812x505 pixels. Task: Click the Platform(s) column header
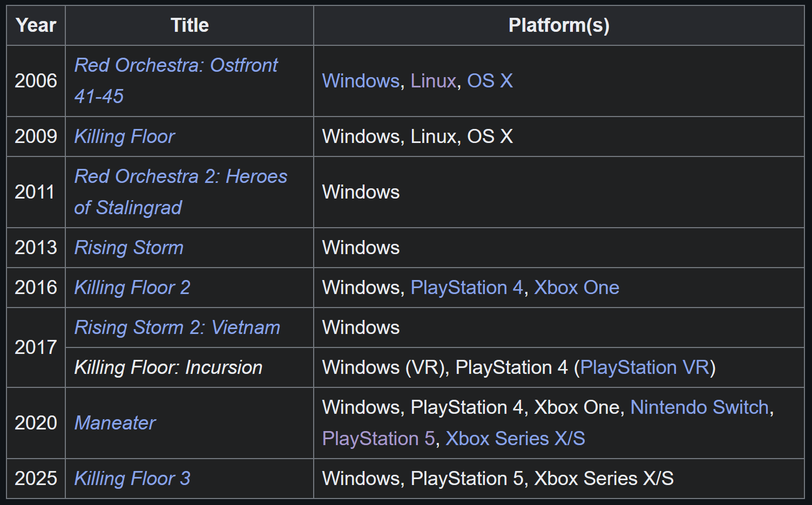(559, 25)
